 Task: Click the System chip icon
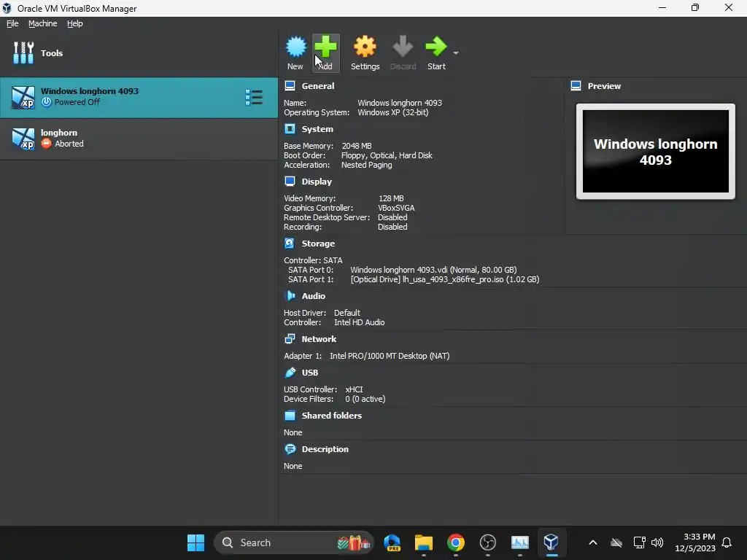[x=290, y=128]
